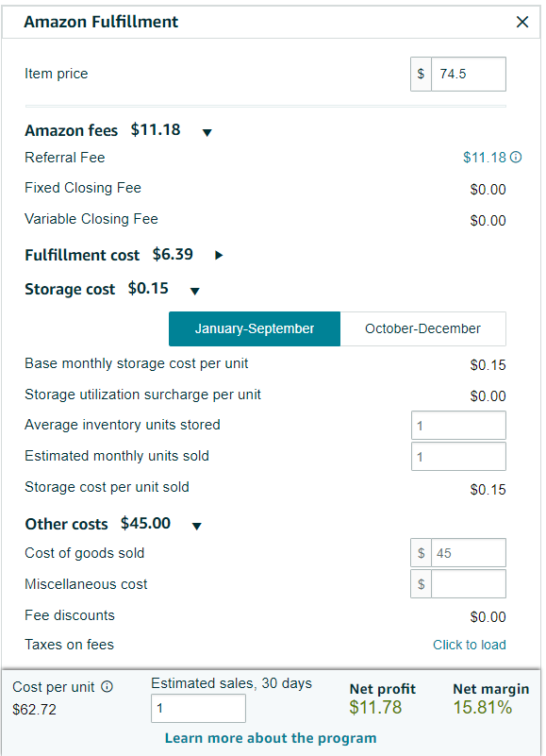The height and width of the screenshot is (756, 546).
Task: Click the Storage cost heading
Action: [70, 289]
